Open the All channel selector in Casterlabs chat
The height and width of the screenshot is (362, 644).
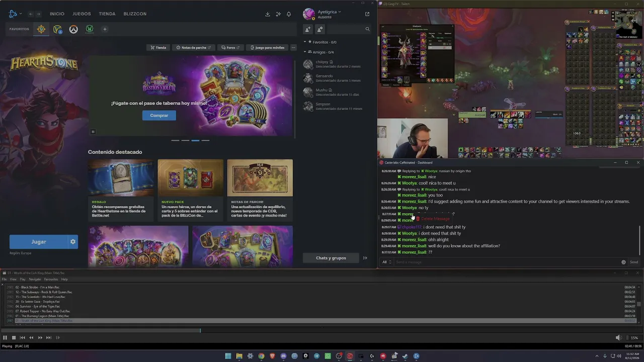(x=386, y=262)
